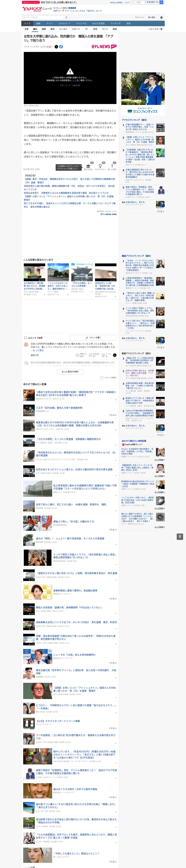Click the 共感した smiley reaction on first comment
This screenshot has width=186, height=868.
(x=77, y=355)
